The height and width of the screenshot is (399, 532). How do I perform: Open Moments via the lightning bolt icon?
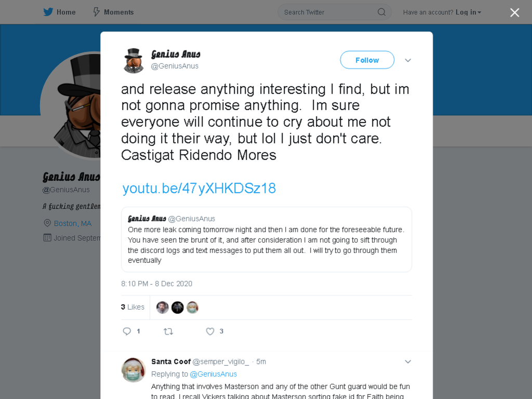(x=96, y=12)
